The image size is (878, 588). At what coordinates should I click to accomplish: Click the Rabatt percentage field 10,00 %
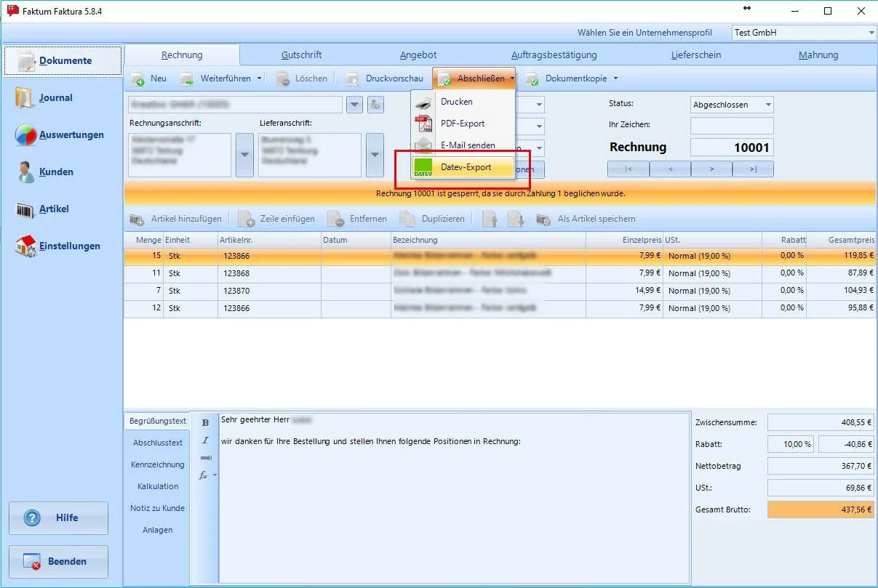point(791,444)
